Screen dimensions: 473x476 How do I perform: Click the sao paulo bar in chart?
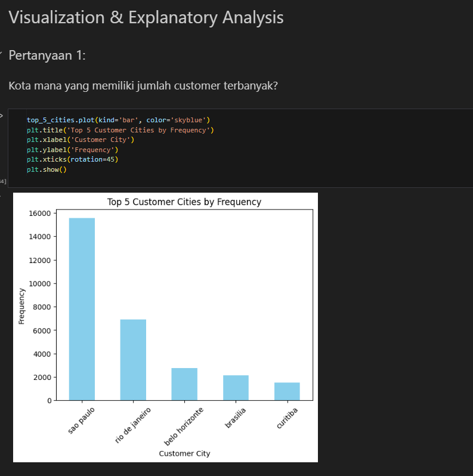coord(82,309)
